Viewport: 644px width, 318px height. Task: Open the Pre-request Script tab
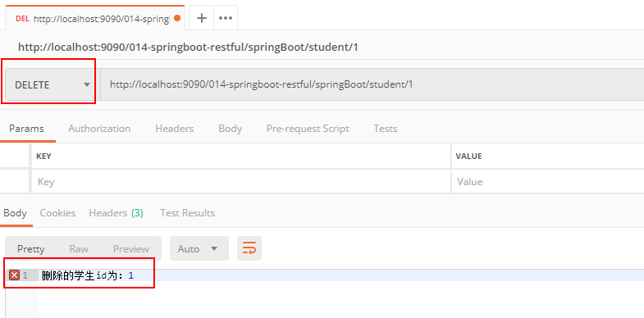click(308, 129)
